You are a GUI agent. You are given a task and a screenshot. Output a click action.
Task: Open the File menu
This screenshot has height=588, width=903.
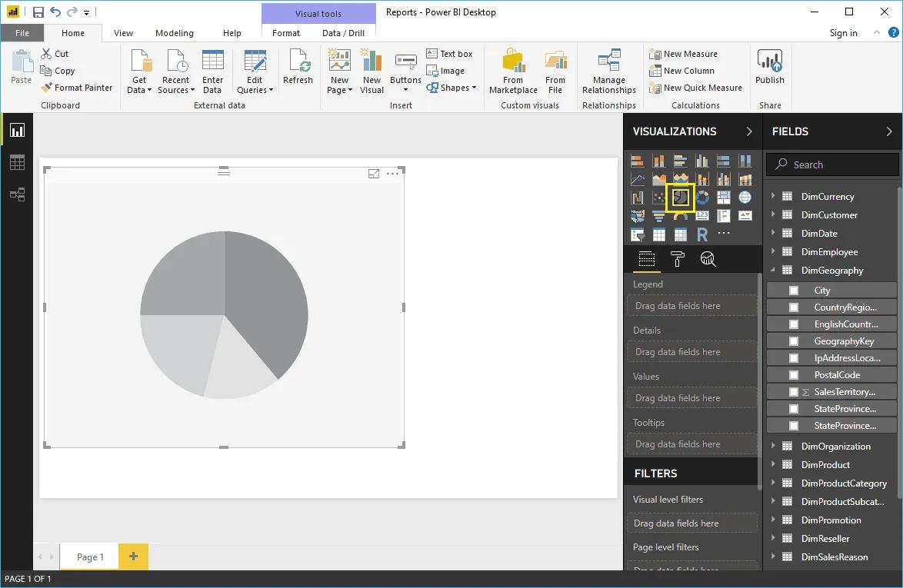coord(22,33)
